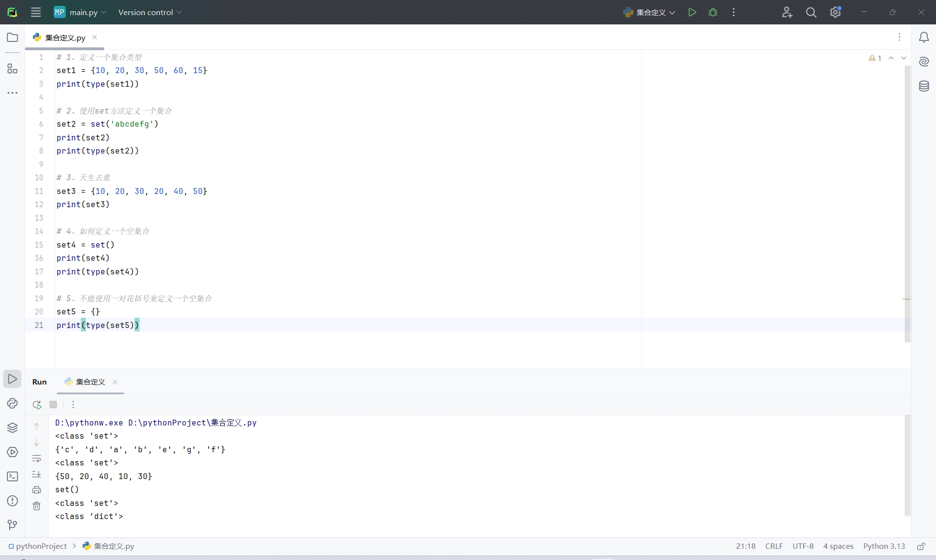Start debugging with the bug icon
The width and height of the screenshot is (936, 560).
click(x=713, y=12)
